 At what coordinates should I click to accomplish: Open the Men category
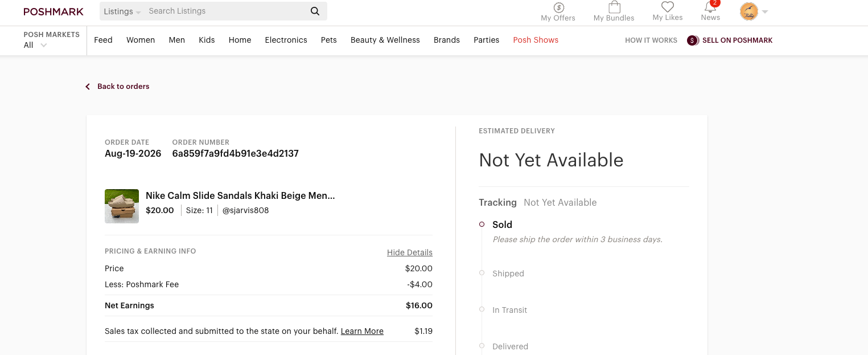click(x=177, y=40)
